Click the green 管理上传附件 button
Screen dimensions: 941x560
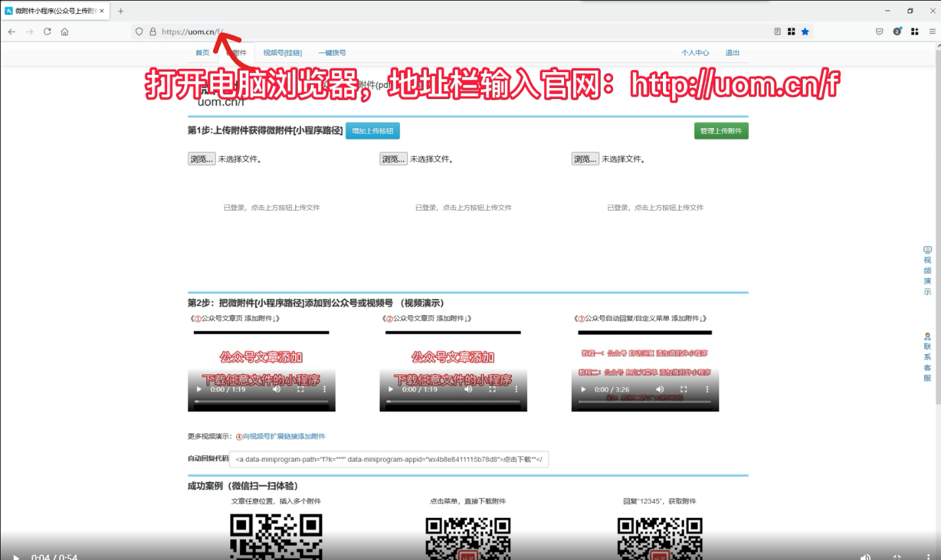(721, 131)
